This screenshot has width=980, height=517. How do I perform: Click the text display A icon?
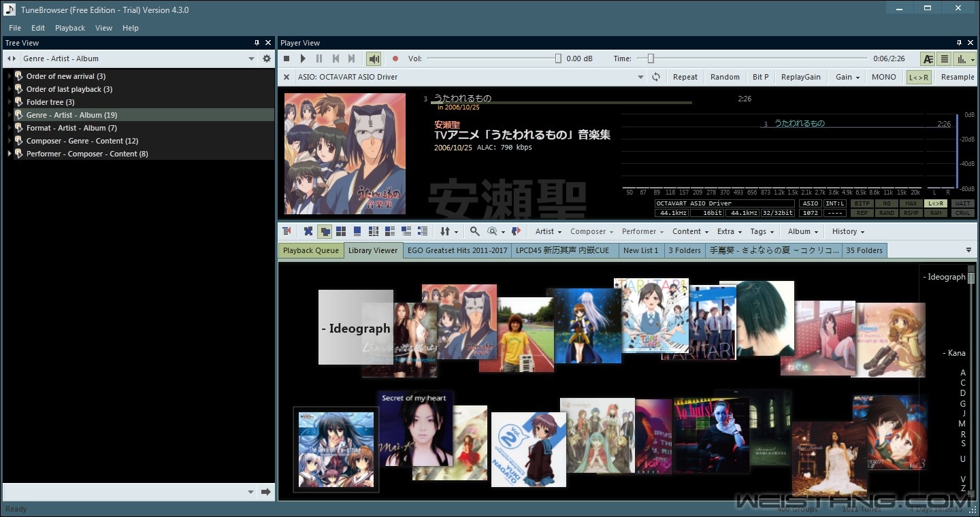pyautogui.click(x=928, y=59)
